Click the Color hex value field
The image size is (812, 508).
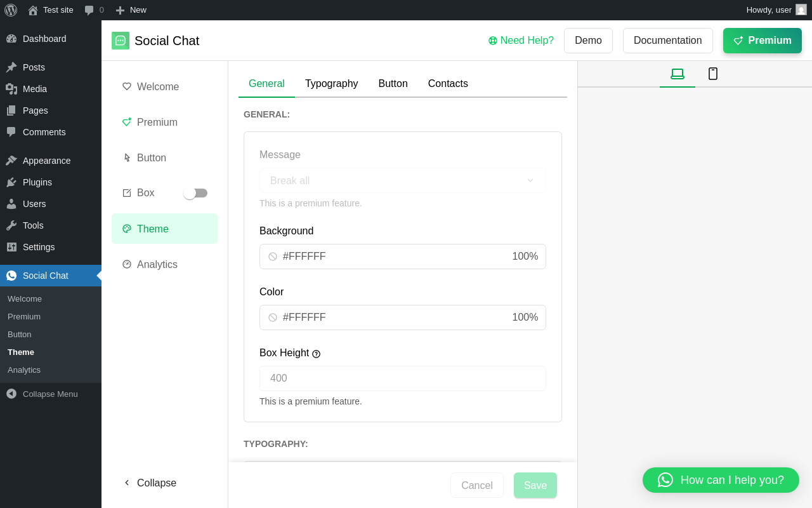(304, 317)
